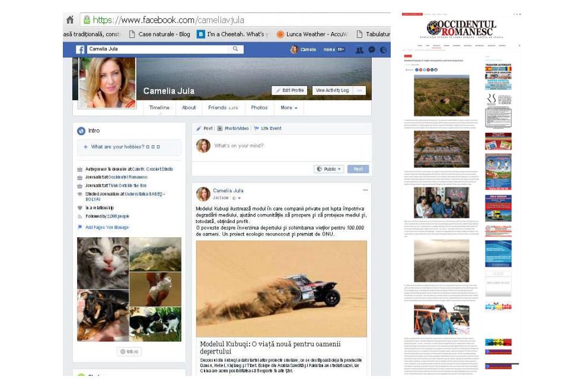Viewport: 587px width, 392px height.
Task: Open Think Outside the Box link
Action: (127, 186)
